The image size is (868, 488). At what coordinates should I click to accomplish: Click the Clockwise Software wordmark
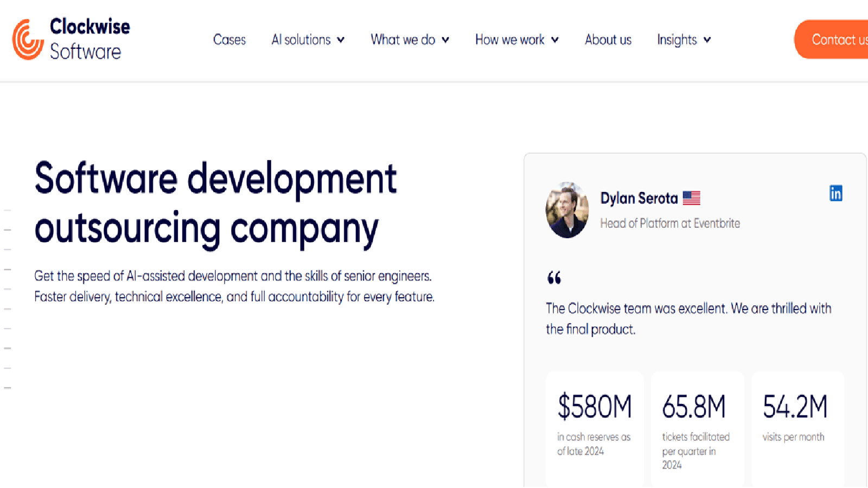pyautogui.click(x=90, y=39)
